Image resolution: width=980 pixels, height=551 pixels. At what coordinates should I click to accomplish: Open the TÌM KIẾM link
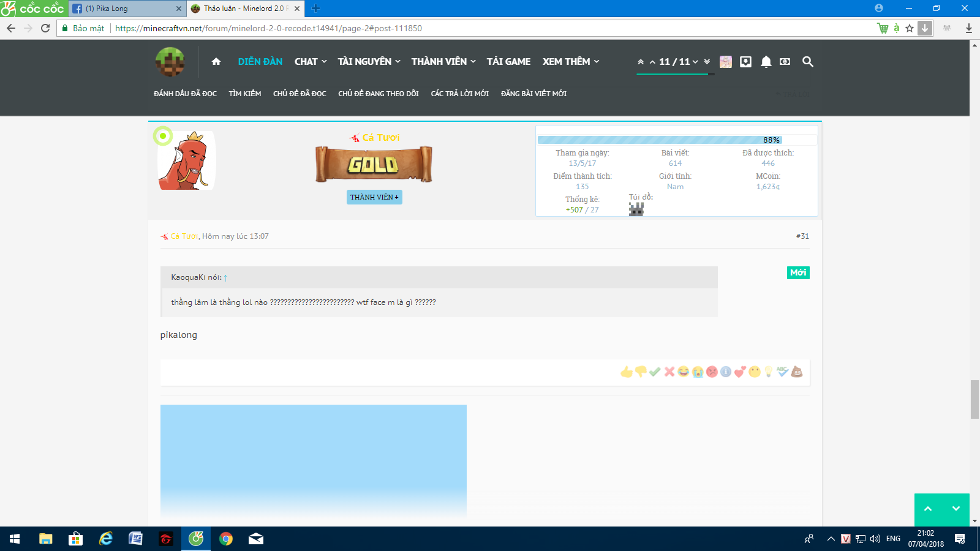pyautogui.click(x=245, y=94)
